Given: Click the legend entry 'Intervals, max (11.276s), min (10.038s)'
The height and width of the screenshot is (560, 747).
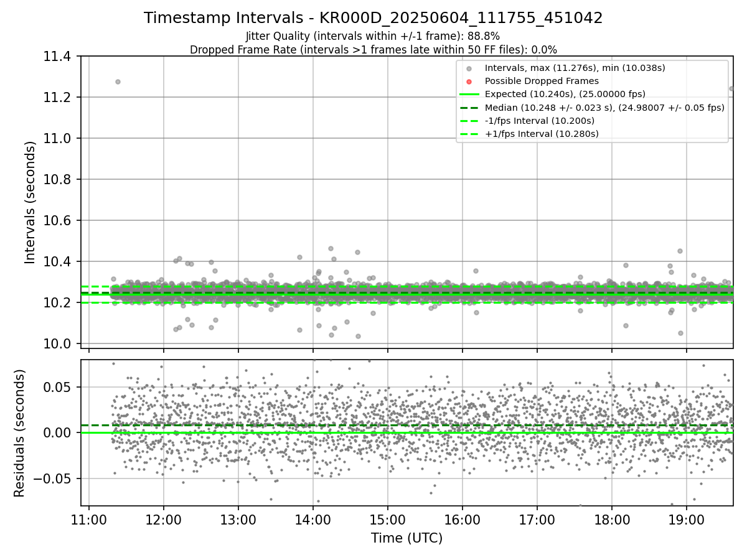Looking at the screenshot, I should pos(575,68).
